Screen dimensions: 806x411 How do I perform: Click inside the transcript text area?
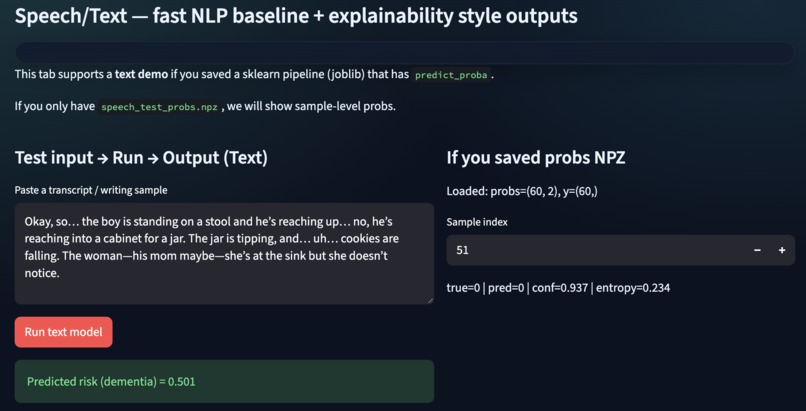(224, 253)
